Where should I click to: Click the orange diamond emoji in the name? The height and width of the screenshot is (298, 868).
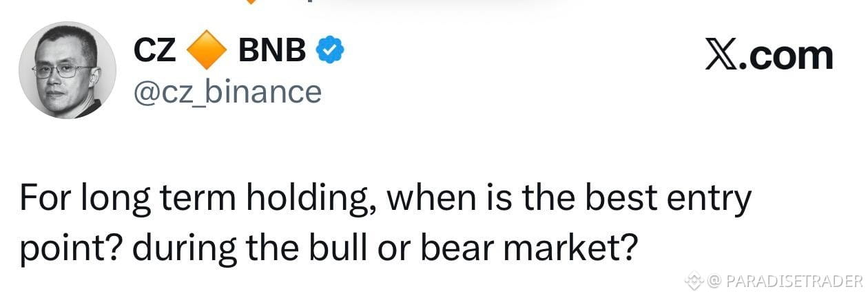coord(207,52)
